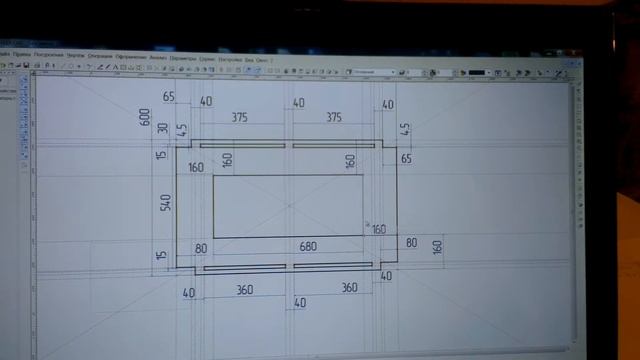This screenshot has height=360, width=640.
Task: Open the Операции menu
Action: [x=100, y=56]
